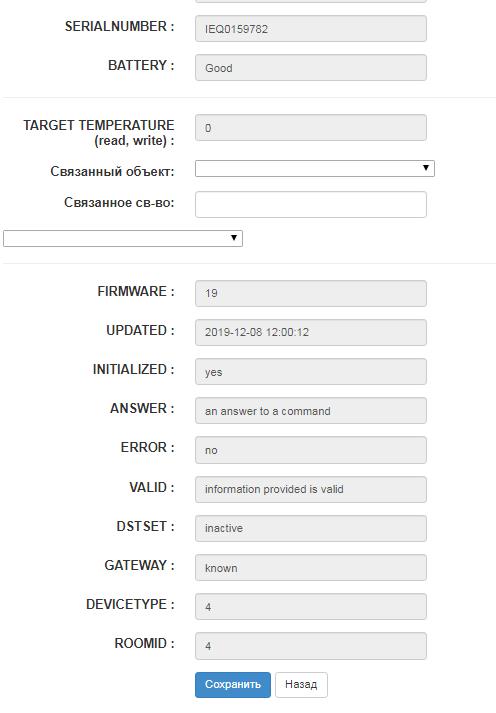Viewport: 496px width, 713px height.
Task: Click the BATTERY field showing Good
Action: (x=311, y=68)
